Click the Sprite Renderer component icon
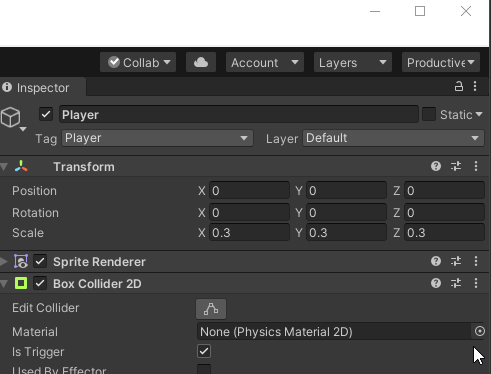 [x=21, y=261]
